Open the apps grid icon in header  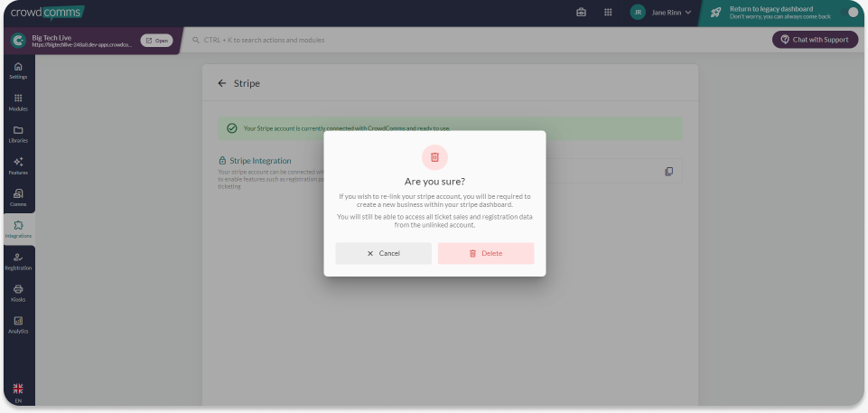(x=608, y=13)
